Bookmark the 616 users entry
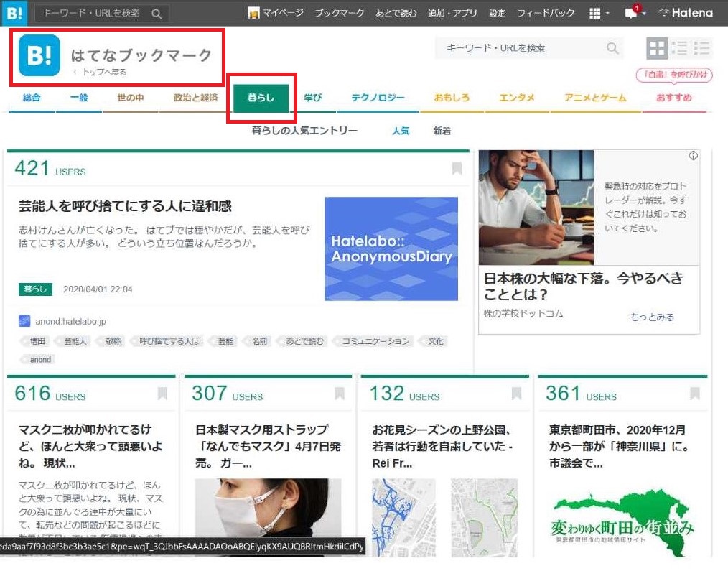Screen dimensions: 728x571 pyautogui.click(x=162, y=394)
